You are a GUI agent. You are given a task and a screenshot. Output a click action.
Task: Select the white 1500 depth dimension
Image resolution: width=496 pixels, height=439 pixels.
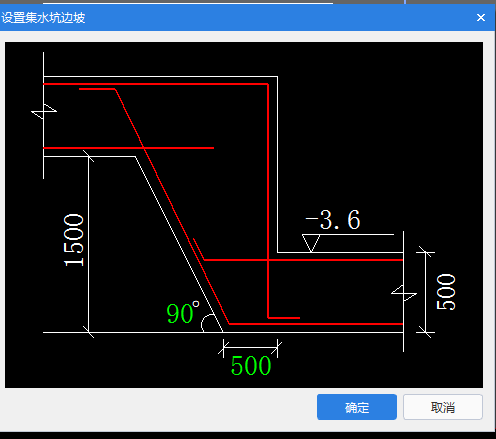[x=74, y=240]
